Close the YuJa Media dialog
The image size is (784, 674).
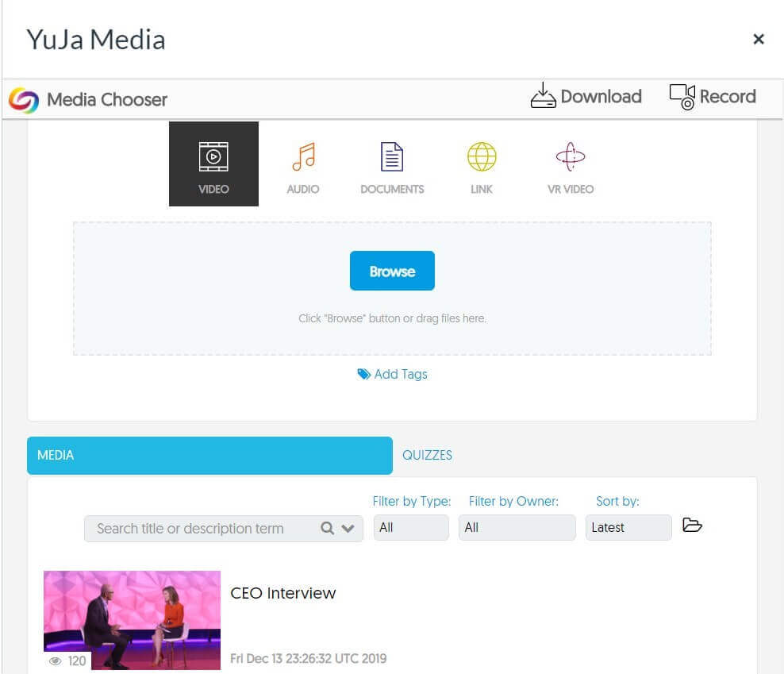[x=758, y=39]
